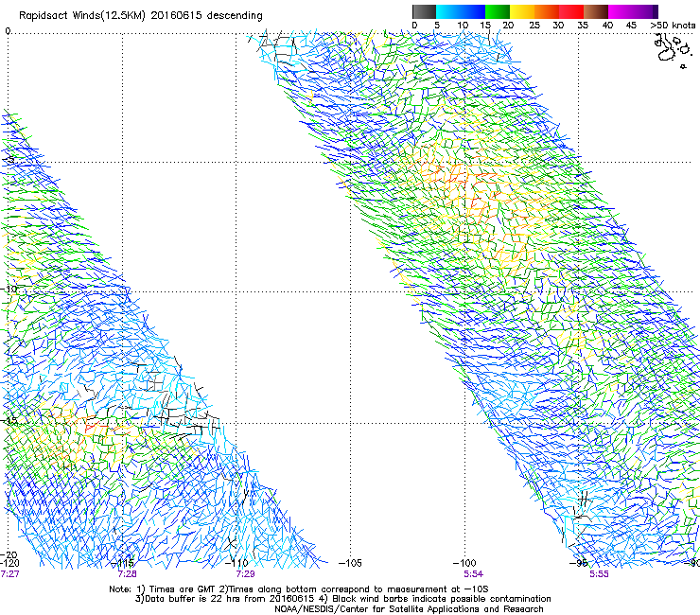700x615 pixels.
Task: Click the '7:29' pass time label
Action: pyautogui.click(x=245, y=574)
